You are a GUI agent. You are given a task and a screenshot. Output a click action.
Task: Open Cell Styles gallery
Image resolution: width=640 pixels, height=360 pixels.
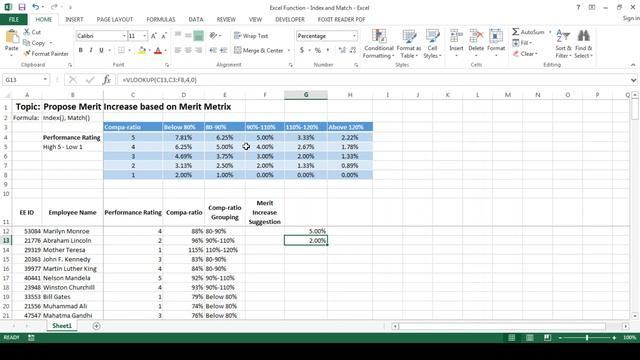tap(432, 44)
